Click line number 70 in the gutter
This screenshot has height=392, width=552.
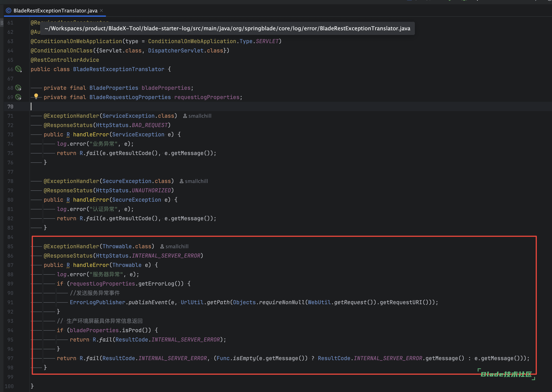[x=10, y=106]
